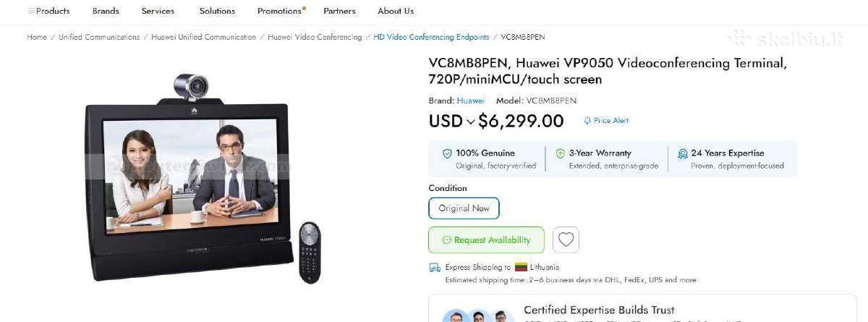Click the Request Availability button
868x322 pixels.
486,240
